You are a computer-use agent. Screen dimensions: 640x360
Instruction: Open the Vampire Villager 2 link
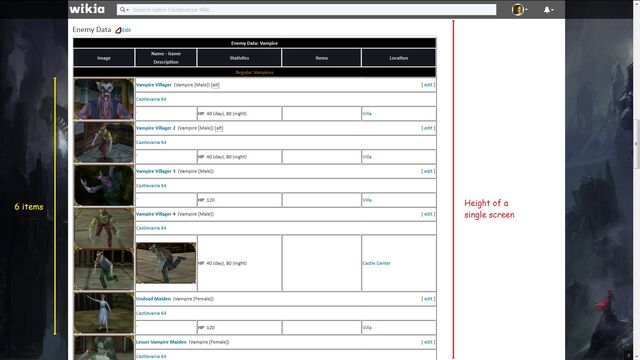pyautogui.click(x=156, y=128)
